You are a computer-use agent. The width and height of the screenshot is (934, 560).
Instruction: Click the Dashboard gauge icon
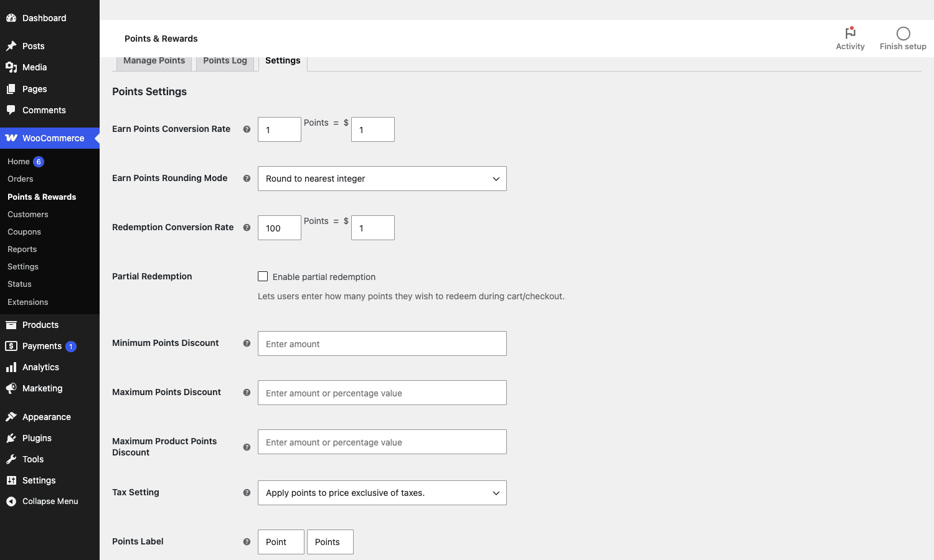point(11,18)
